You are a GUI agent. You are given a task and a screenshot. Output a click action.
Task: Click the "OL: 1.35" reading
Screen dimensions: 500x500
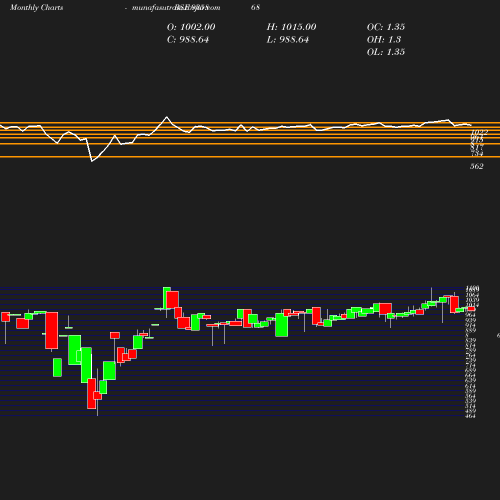point(386,52)
